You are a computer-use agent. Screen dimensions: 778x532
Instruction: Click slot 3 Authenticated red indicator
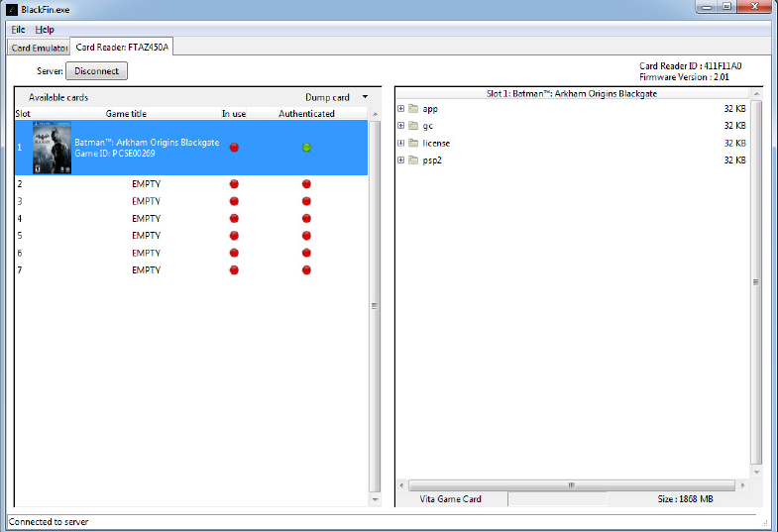click(x=306, y=201)
